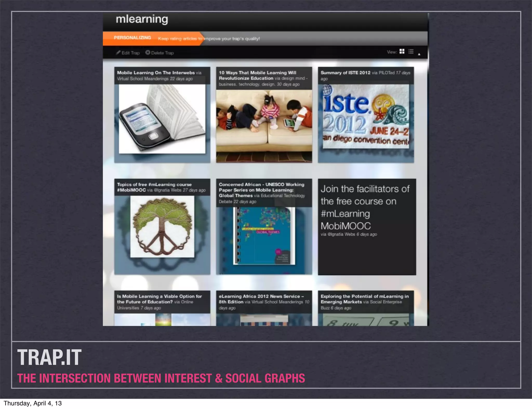This screenshot has height=409, width=532.
Task: Open Is Mobile Learning a Viable Option article
Action: point(159,299)
